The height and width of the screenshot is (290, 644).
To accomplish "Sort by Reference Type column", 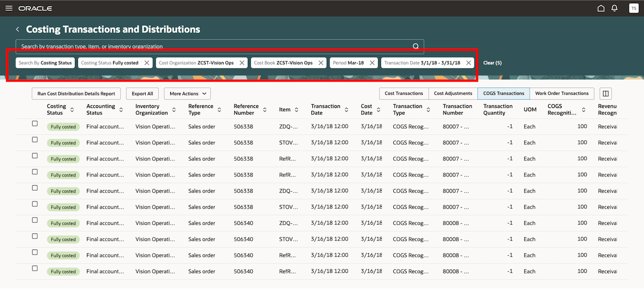I will [219, 110].
